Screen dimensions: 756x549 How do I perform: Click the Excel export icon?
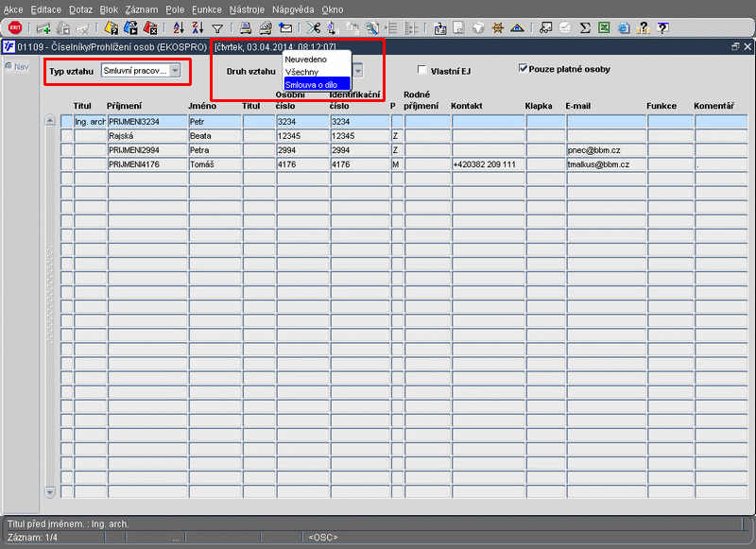(604, 28)
